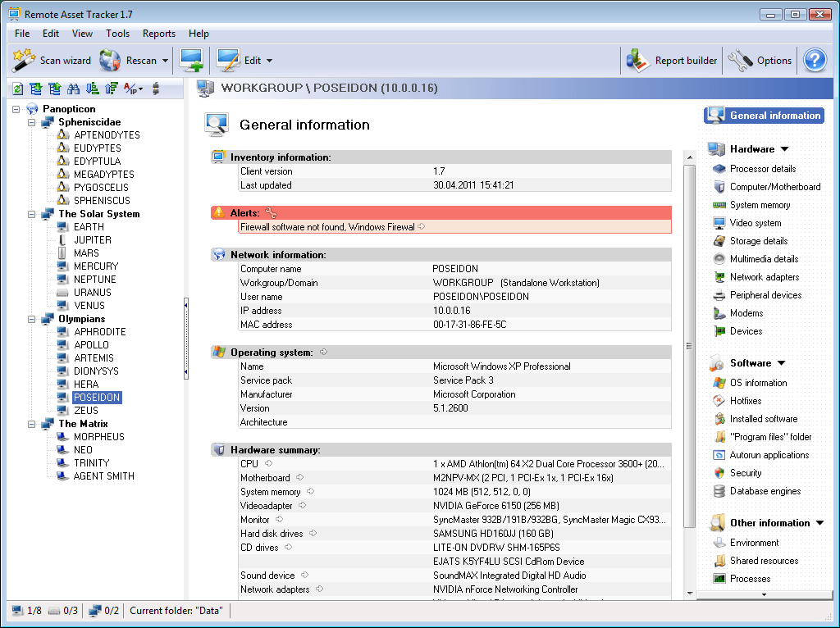Click the binoculars find icon

(73, 89)
